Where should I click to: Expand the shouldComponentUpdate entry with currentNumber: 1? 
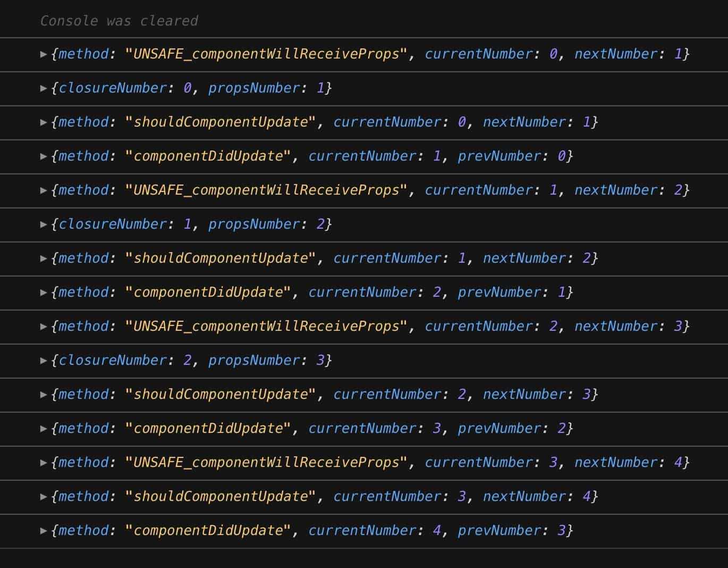(44, 258)
